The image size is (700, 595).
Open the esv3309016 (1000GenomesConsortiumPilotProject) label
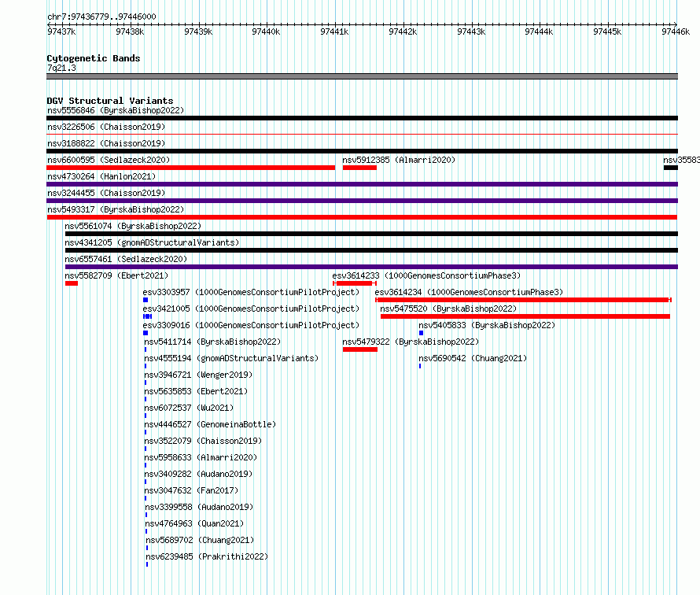point(251,325)
